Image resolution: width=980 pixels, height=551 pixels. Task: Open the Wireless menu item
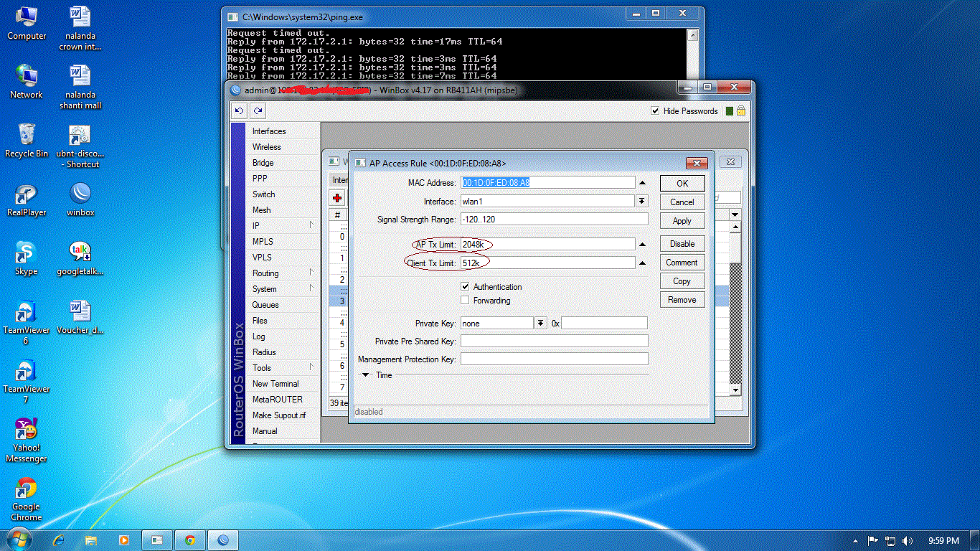(266, 147)
